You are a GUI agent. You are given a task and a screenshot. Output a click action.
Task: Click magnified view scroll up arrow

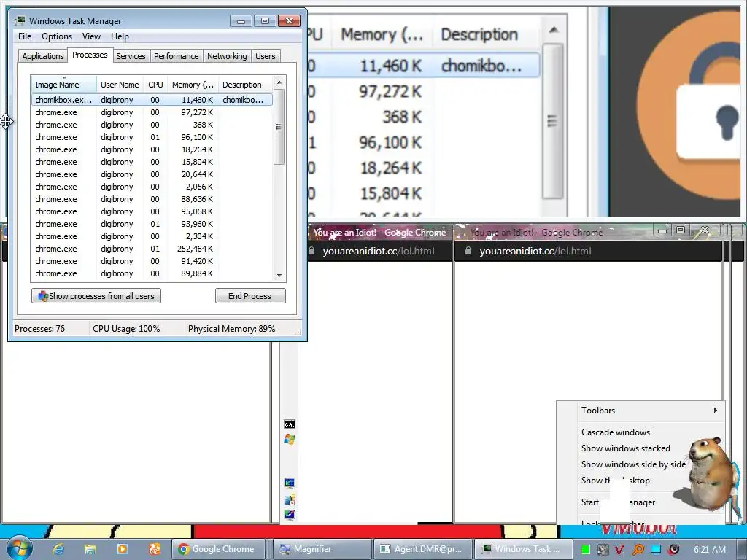[x=553, y=30]
